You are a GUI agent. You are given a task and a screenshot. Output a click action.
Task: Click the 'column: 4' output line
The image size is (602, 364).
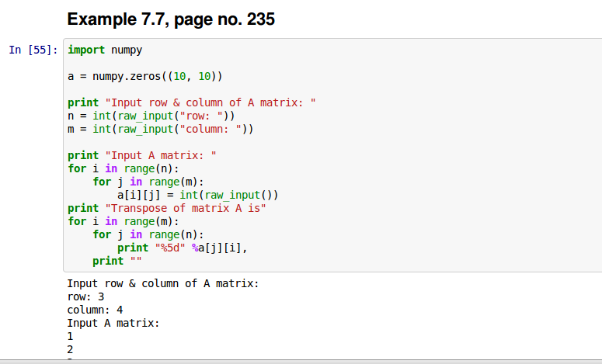pyautogui.click(x=95, y=309)
